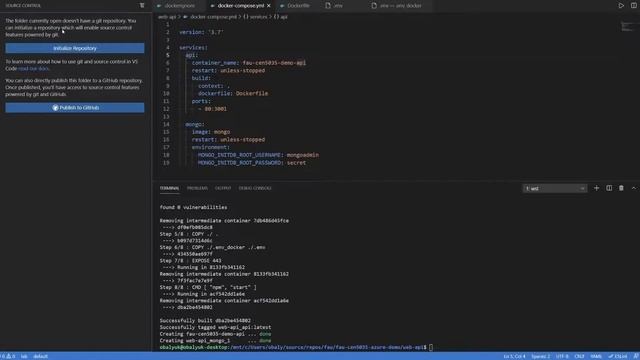This screenshot has width=640, height=360.
Task: Click port mapping '80:3001' on line 12
Action: click(216, 109)
